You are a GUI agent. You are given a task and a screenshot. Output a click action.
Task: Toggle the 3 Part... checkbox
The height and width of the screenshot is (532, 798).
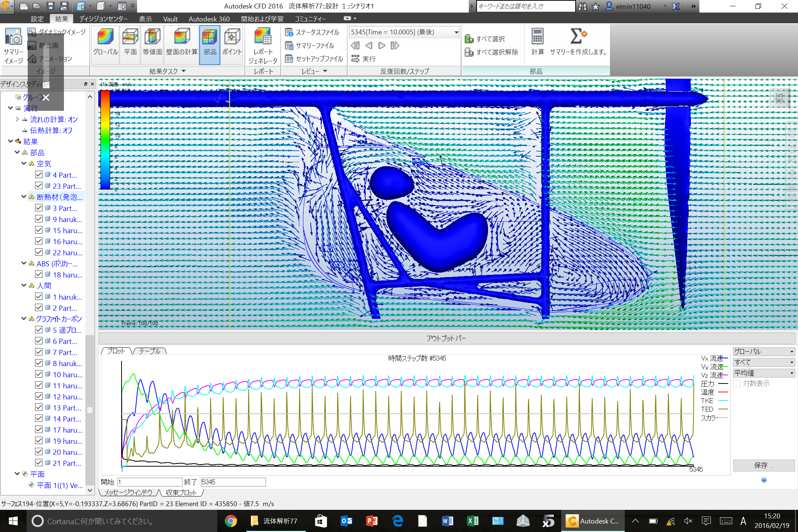tap(39, 208)
